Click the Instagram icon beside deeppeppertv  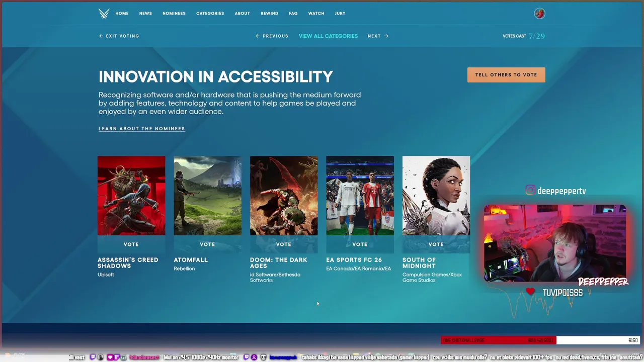530,190
